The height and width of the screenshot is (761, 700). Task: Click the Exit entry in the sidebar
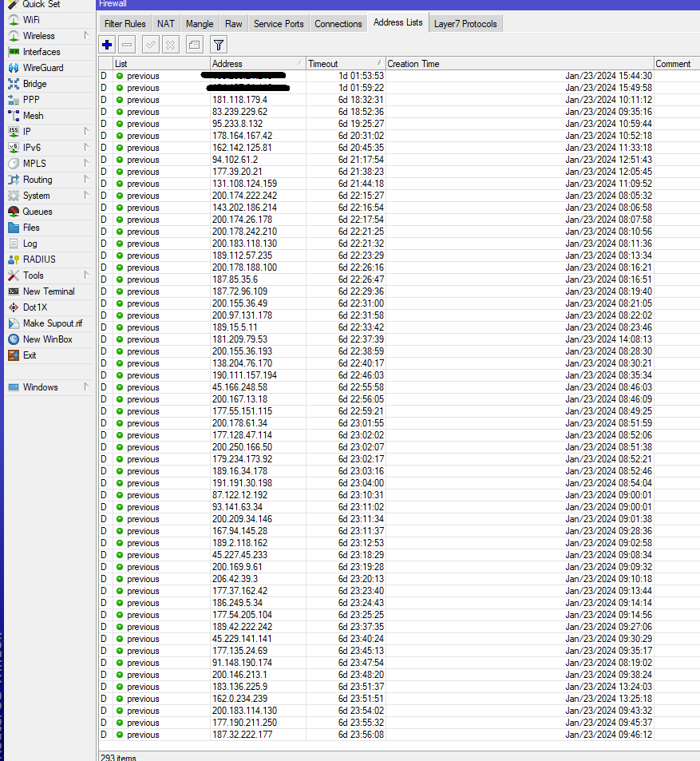(x=29, y=355)
